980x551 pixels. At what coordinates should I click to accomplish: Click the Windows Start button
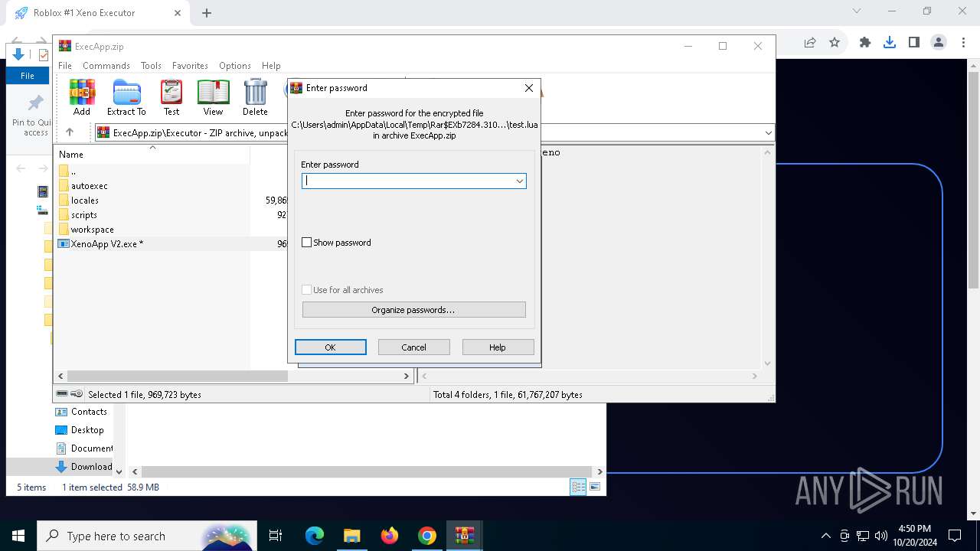point(18,536)
